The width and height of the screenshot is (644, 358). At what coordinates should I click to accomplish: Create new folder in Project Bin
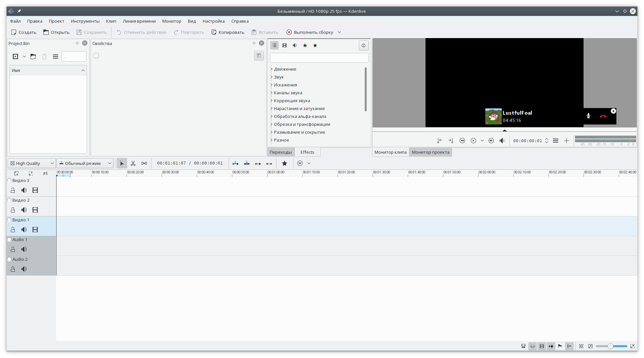tap(33, 56)
